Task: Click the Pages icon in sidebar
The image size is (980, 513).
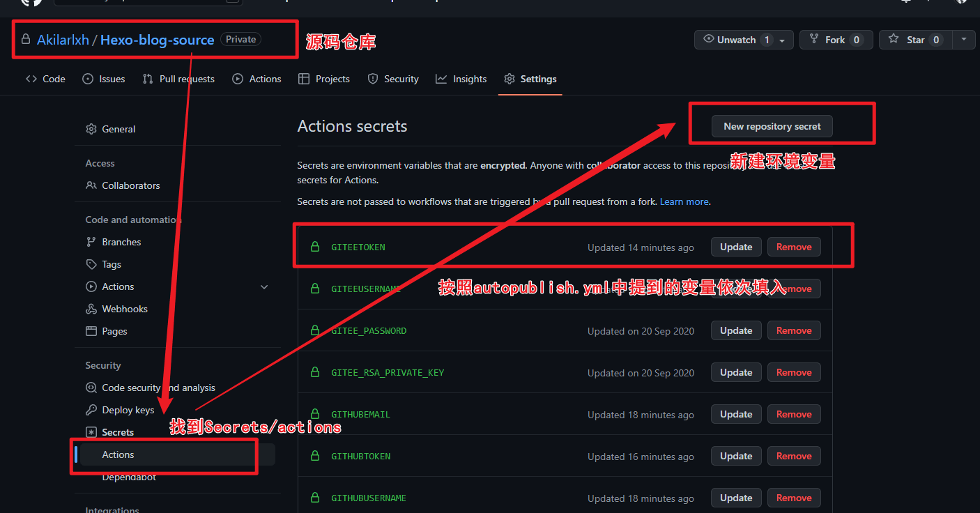Action: point(91,331)
